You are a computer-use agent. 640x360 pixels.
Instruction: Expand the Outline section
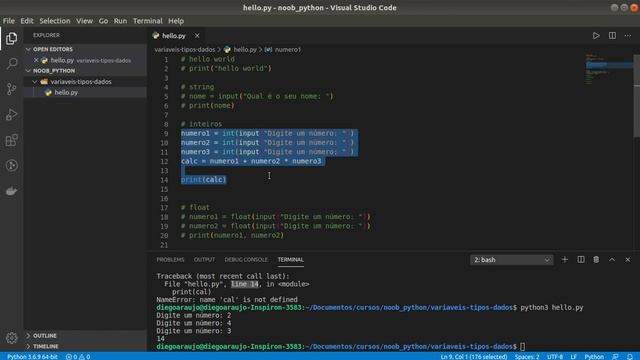click(x=85, y=336)
